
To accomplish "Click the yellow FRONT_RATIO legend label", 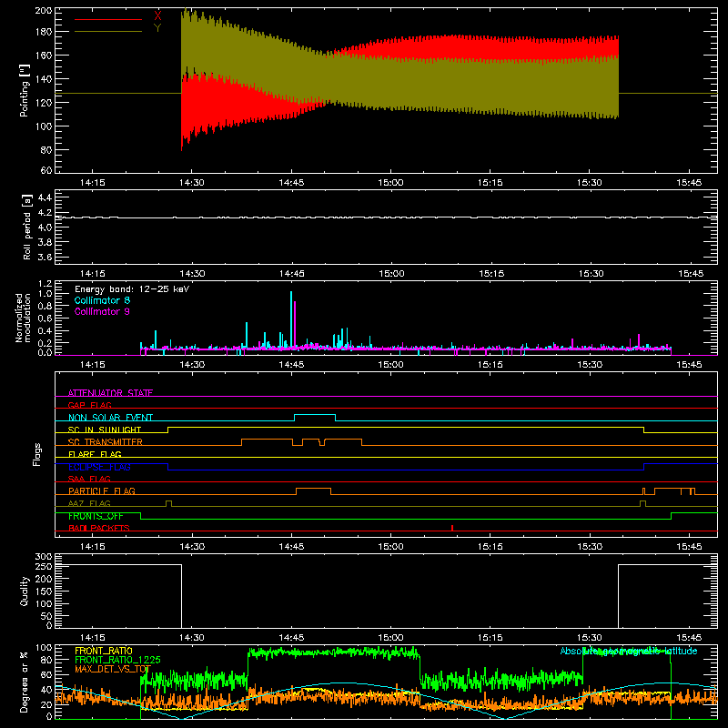I will (x=104, y=651).
